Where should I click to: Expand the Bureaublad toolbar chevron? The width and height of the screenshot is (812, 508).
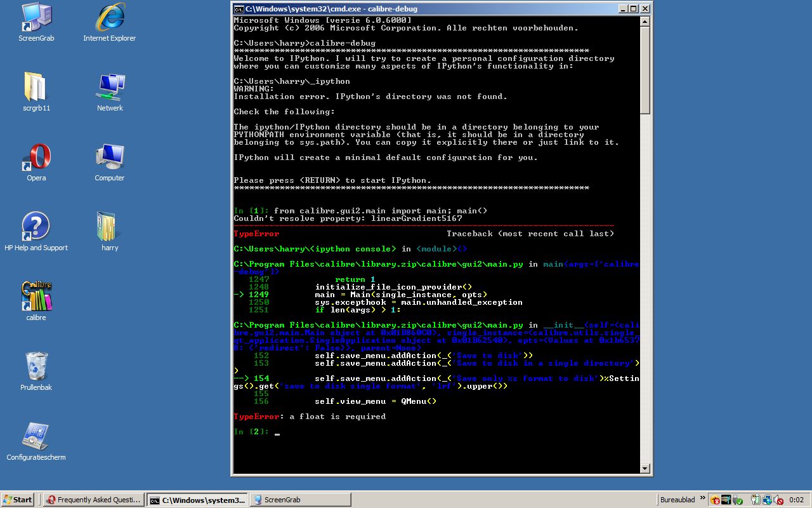tap(702, 499)
